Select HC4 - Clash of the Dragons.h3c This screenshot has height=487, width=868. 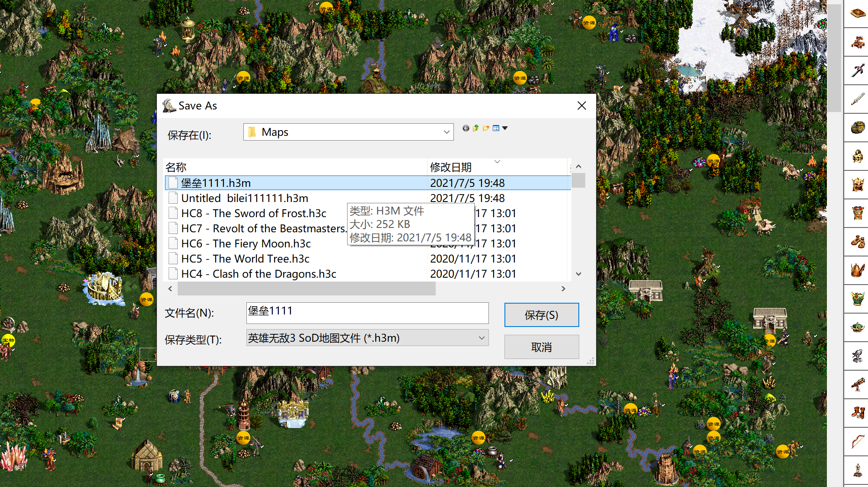pos(258,274)
